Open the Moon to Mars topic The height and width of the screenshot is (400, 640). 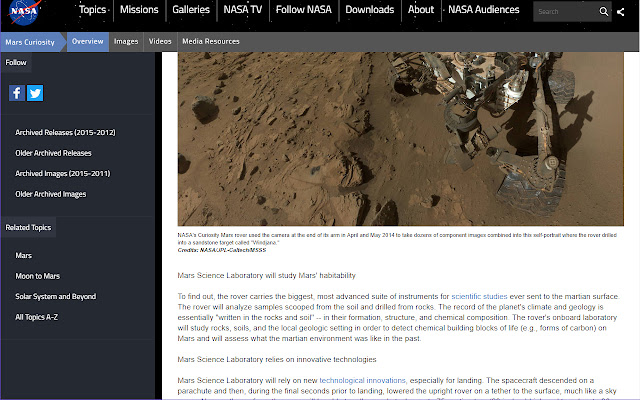(38, 276)
